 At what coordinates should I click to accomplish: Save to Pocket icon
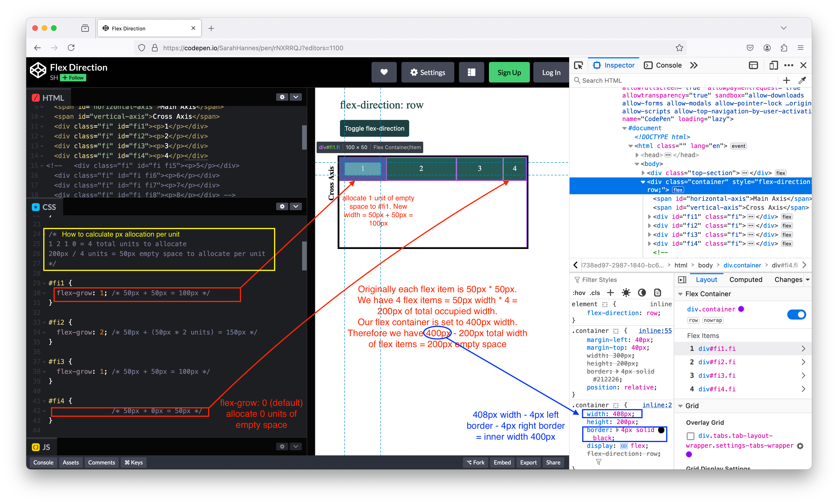pos(750,48)
